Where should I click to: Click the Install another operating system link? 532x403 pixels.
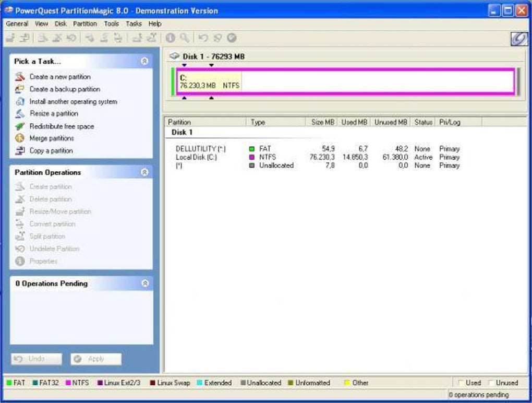pos(74,101)
